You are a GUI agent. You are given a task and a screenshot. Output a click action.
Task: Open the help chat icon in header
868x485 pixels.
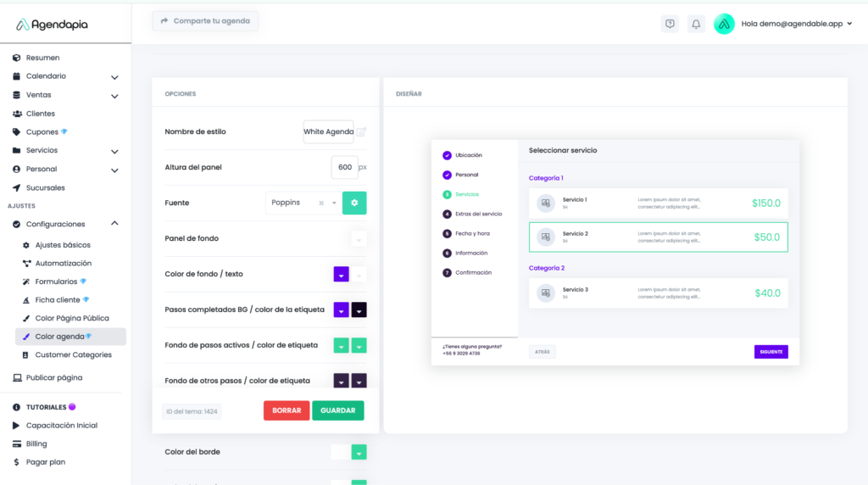670,25
